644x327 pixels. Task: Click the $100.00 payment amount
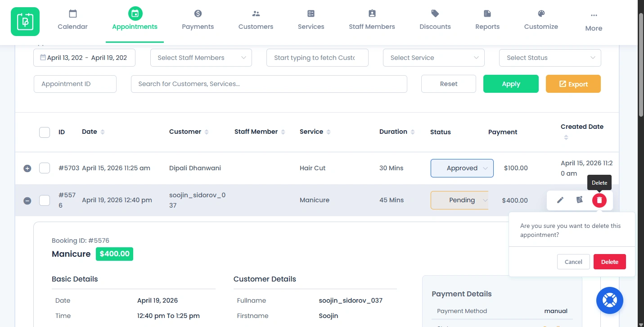516,168
